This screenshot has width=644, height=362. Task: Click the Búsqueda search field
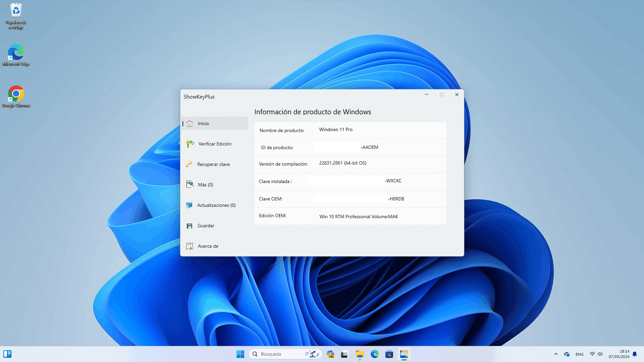[278, 354]
